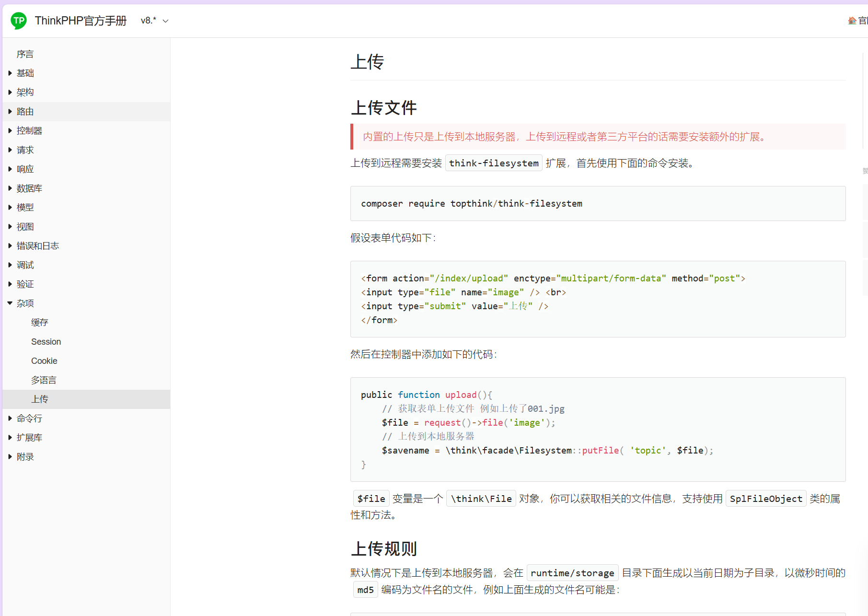
Task: Expand the 控制器 section arrow
Action: [x=10, y=130]
